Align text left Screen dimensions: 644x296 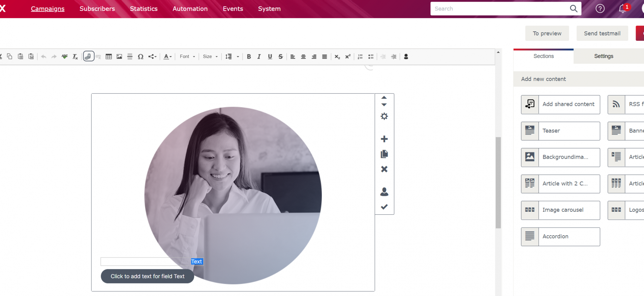pyautogui.click(x=293, y=57)
